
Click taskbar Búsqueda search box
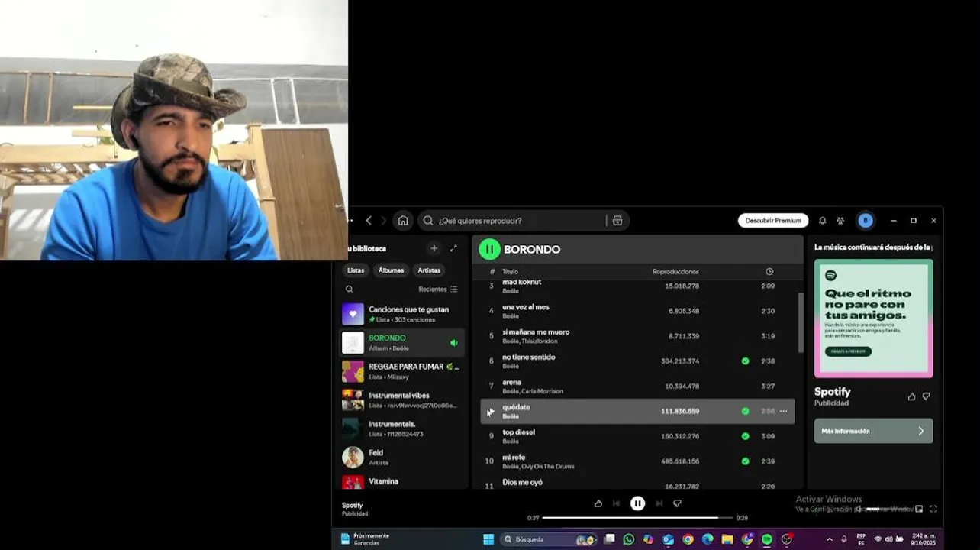point(550,539)
